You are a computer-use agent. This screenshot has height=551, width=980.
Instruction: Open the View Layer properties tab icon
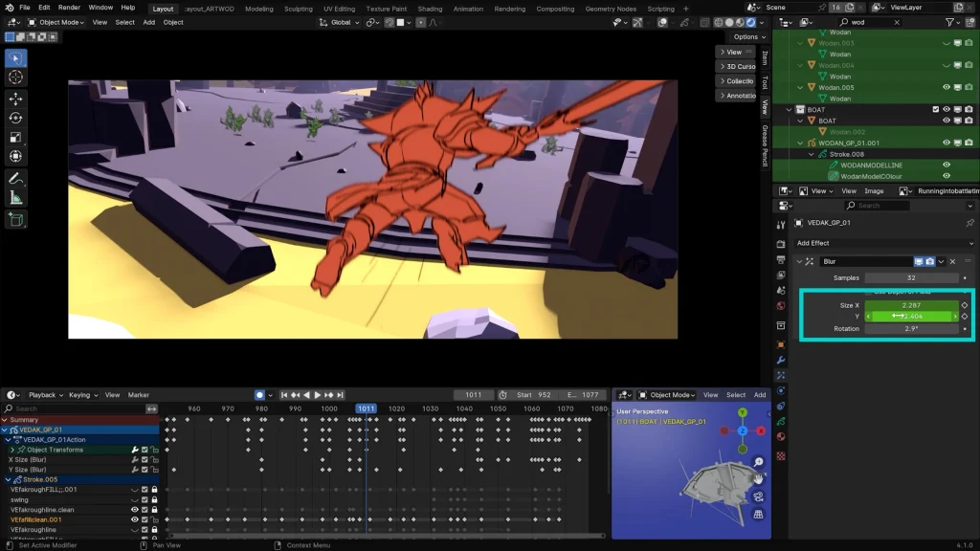click(781, 275)
